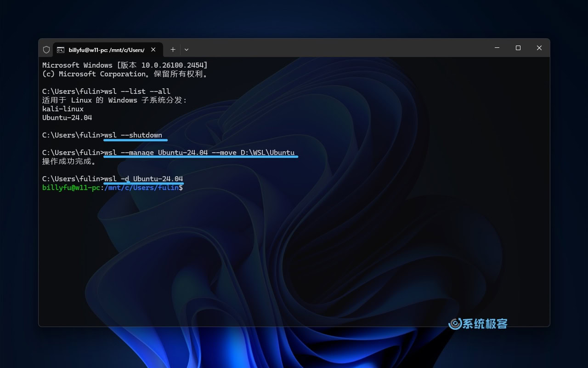
Task: Click the command prompt icon on the tab
Action: point(61,50)
